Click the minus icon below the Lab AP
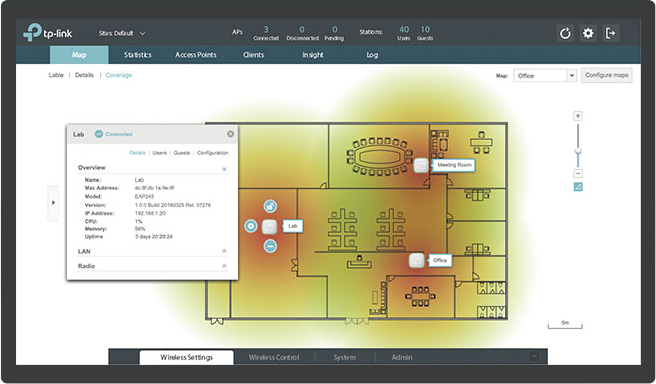Image resolution: width=656 pixels, height=384 pixels. point(270,246)
